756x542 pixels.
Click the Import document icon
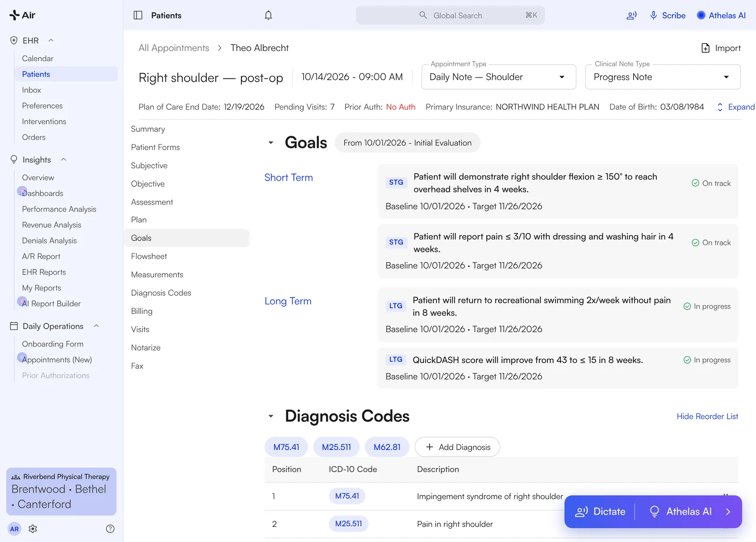[x=705, y=48]
